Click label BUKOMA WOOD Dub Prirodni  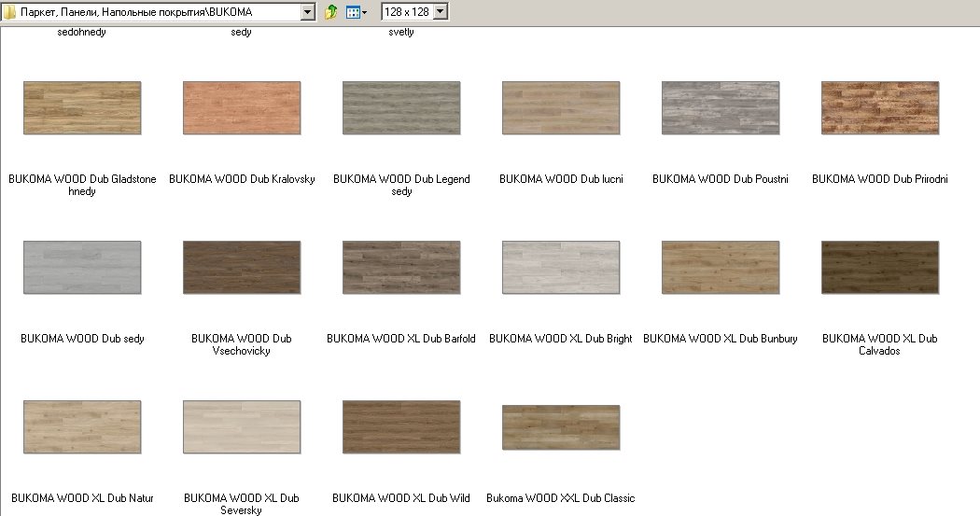click(x=880, y=178)
